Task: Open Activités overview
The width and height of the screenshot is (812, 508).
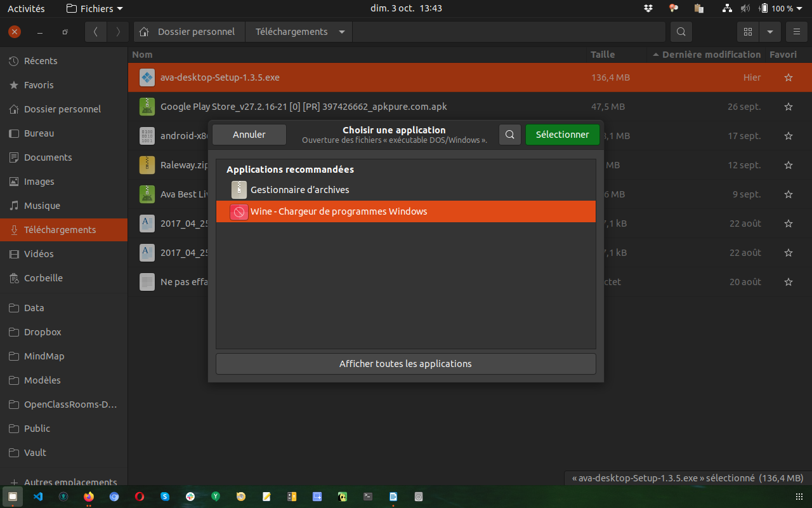Action: [x=26, y=8]
